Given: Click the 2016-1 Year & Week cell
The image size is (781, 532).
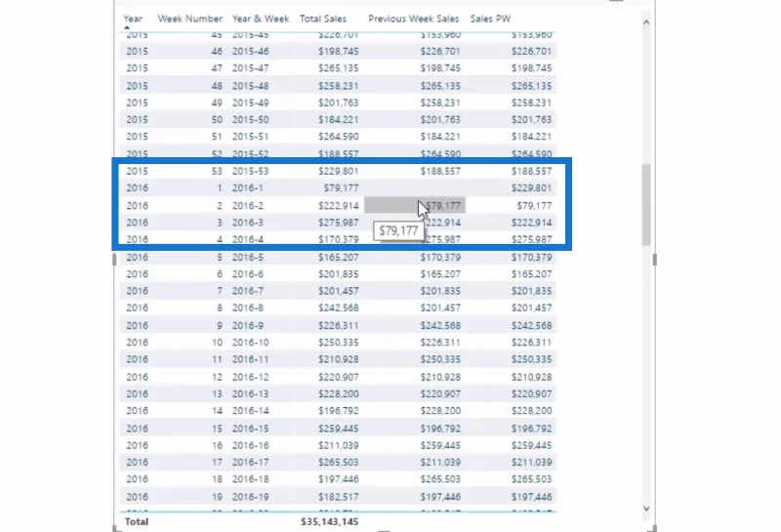Looking at the screenshot, I should pos(247,187).
